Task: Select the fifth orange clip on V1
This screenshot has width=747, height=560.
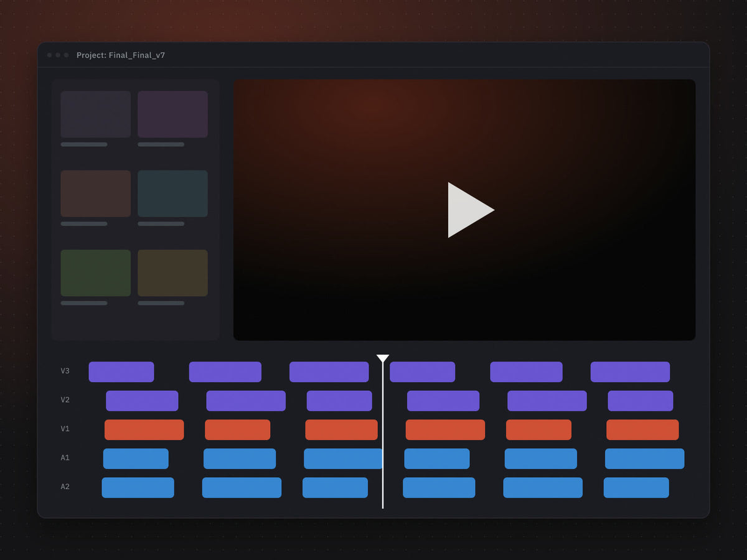Action: [538, 430]
